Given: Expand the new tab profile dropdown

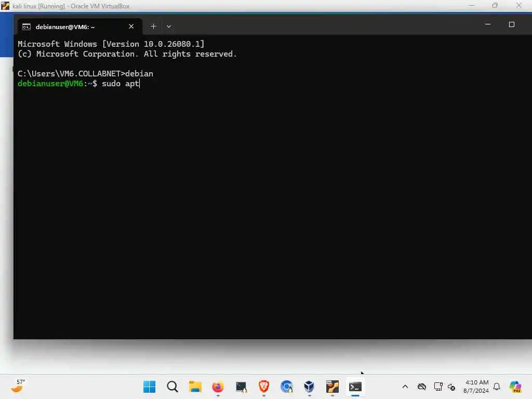Looking at the screenshot, I should click(x=169, y=26).
